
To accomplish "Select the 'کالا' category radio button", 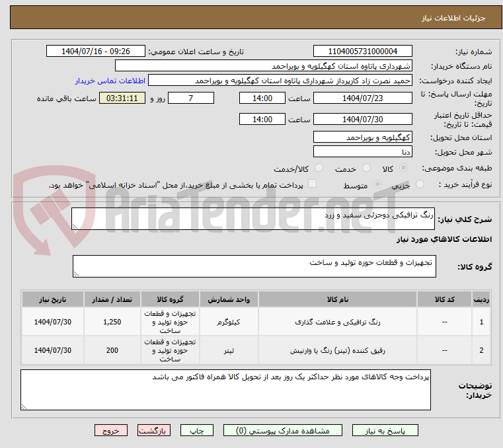I will click(x=404, y=168).
